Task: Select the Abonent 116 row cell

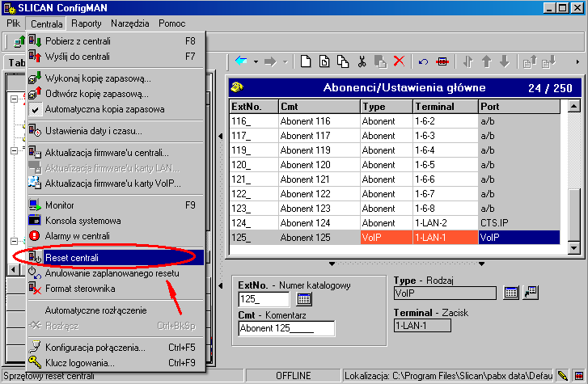Action: (x=319, y=121)
